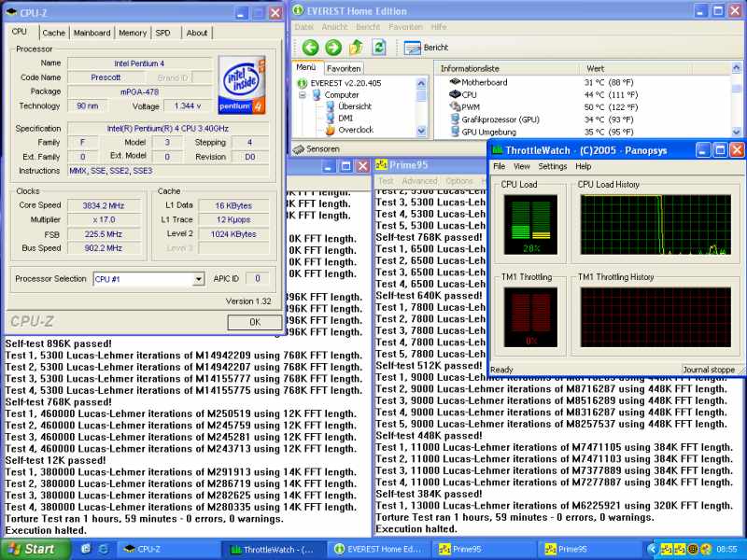Select the Menü tab in EVEREST
The image size is (747, 560).
coord(306,67)
